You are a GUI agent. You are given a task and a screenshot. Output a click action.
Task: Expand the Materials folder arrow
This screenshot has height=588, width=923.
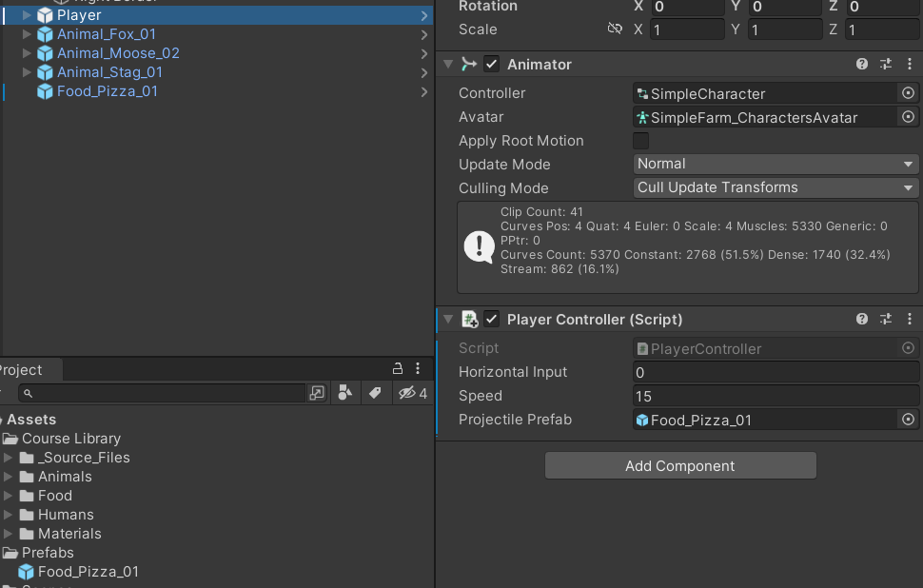pyautogui.click(x=8, y=533)
